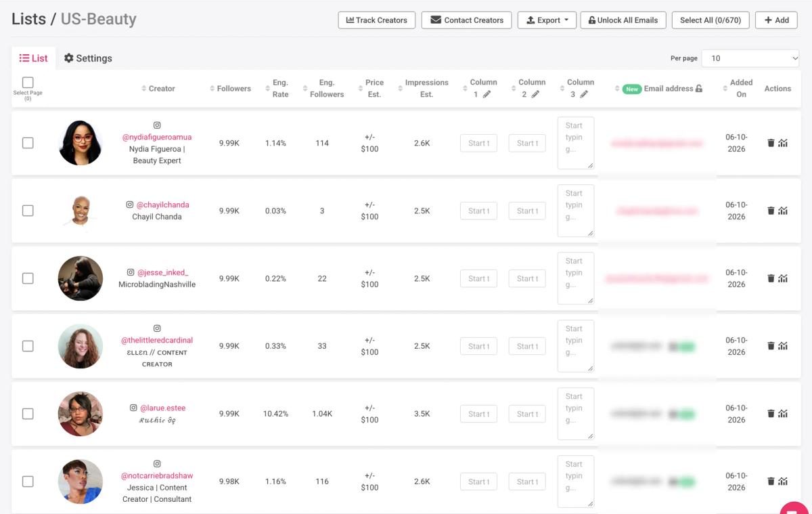Click Column 2 input in chayilchanda row
812x514 pixels.
tap(527, 211)
